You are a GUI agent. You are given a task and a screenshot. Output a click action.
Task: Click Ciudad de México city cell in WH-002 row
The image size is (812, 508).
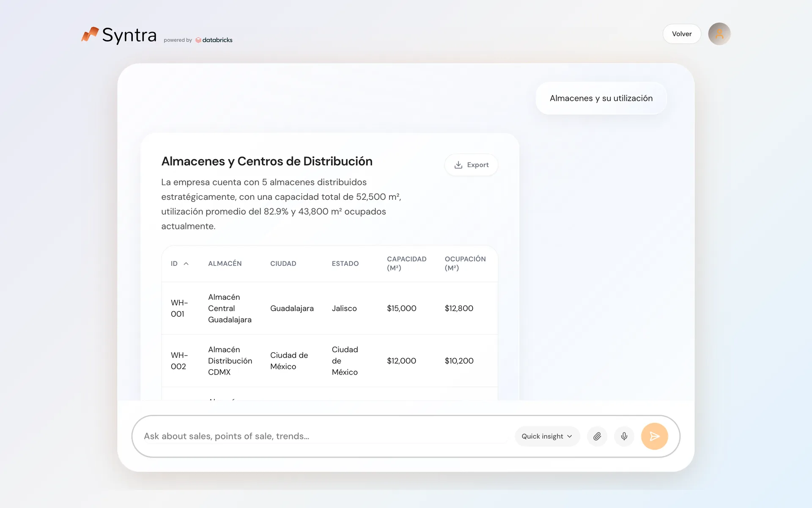click(289, 361)
